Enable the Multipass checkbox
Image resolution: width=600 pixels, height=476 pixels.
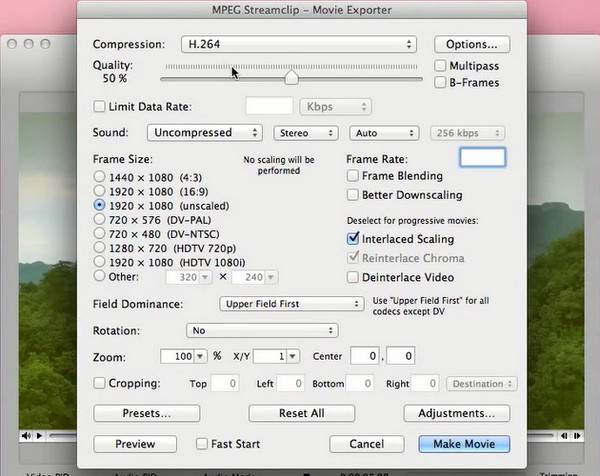coord(440,66)
